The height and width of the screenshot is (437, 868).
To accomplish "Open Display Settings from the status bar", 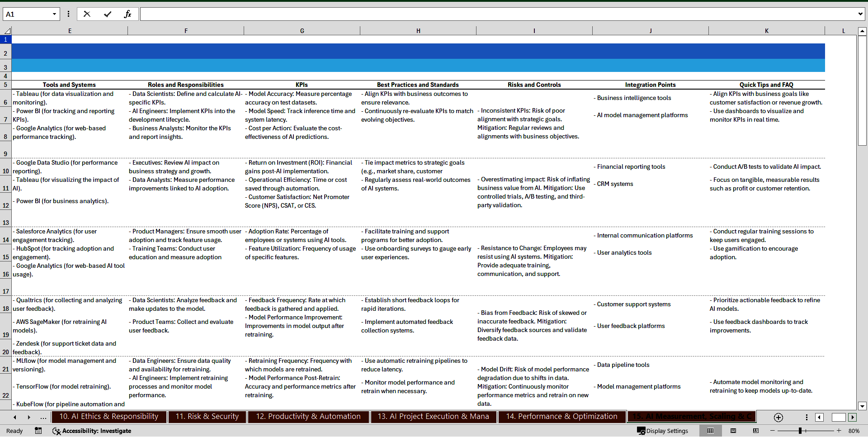I will click(x=662, y=431).
